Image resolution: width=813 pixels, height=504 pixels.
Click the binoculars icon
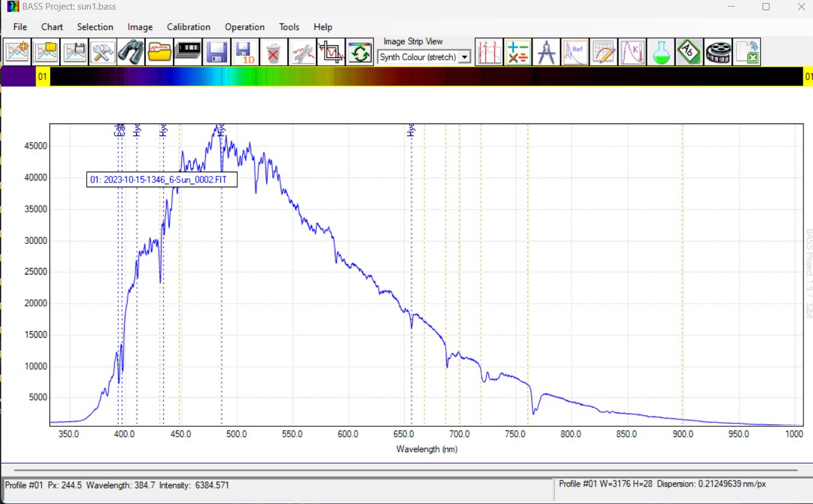[x=131, y=52]
